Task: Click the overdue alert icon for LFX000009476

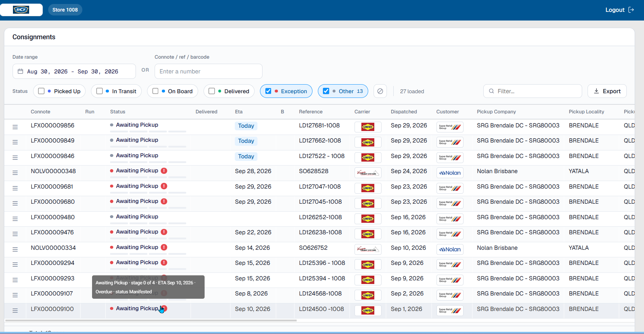Action: coord(164,232)
